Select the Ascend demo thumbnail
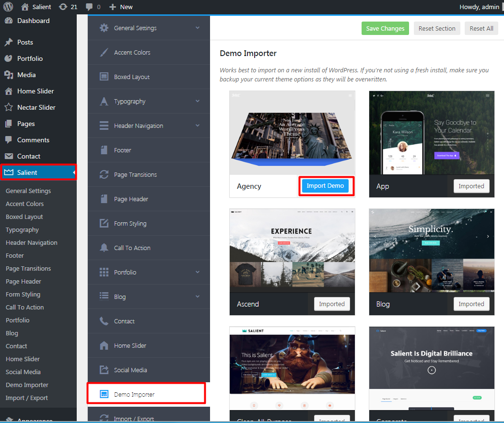 [x=292, y=251]
